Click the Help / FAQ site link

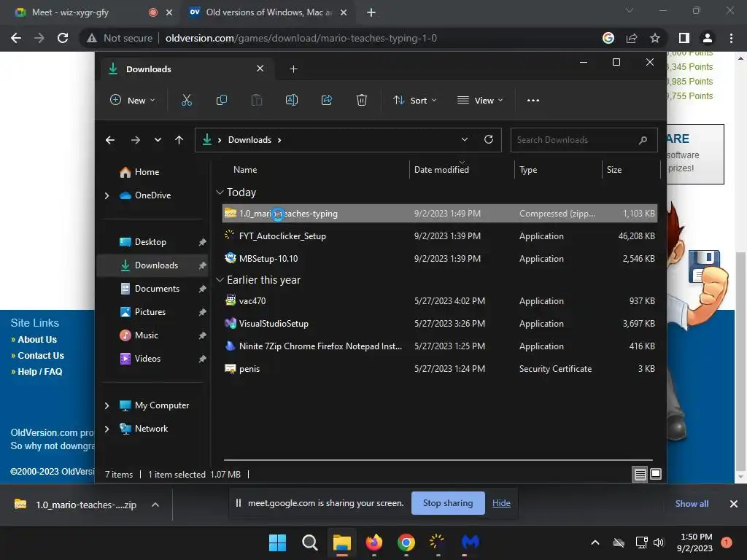40,372
